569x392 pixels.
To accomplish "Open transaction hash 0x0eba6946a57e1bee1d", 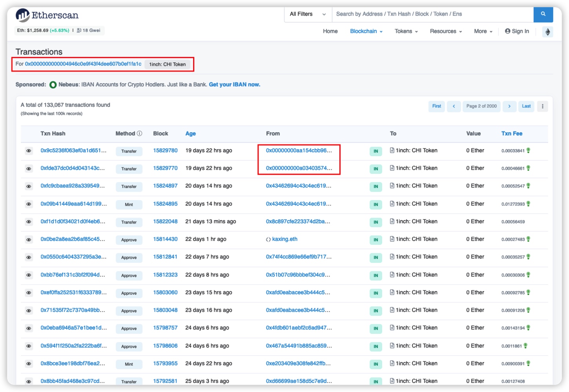I will 73,328.
